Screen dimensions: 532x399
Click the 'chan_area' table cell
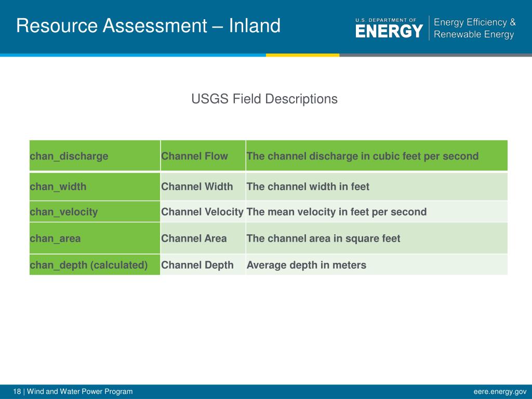coord(95,238)
